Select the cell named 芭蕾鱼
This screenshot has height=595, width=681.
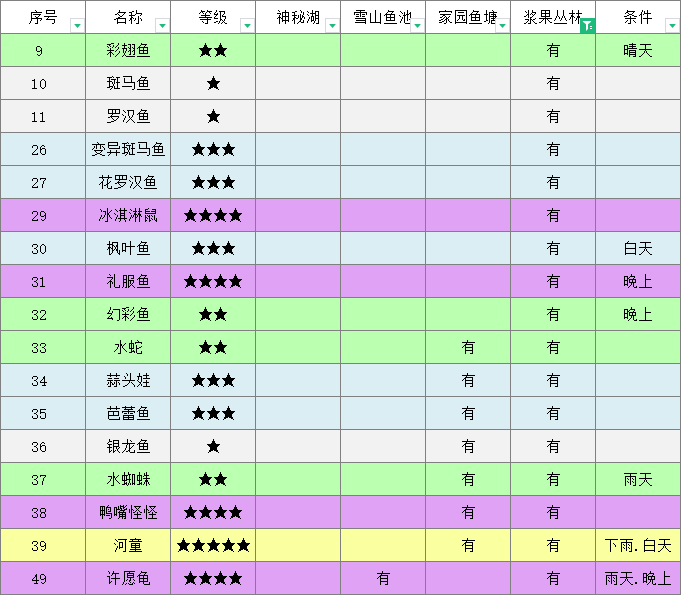coord(128,413)
